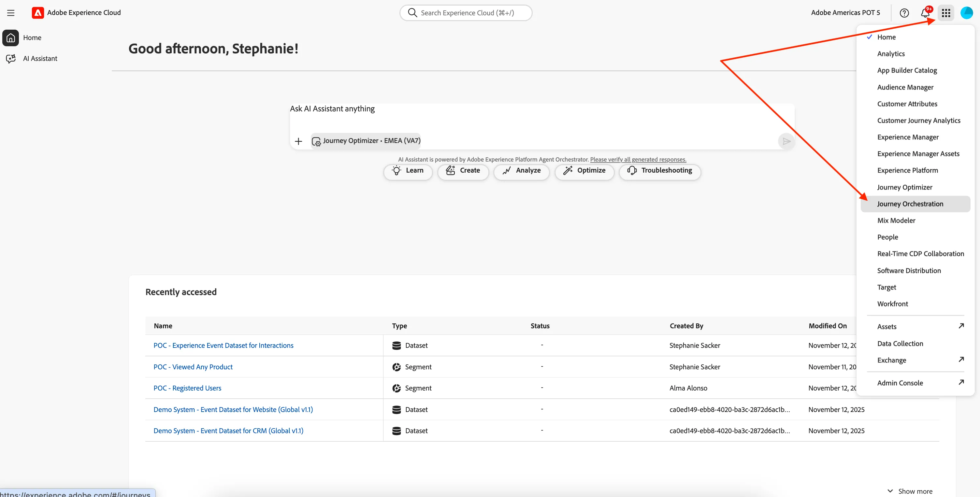
Task: Open AI Assistant from the sidebar
Action: click(32, 59)
